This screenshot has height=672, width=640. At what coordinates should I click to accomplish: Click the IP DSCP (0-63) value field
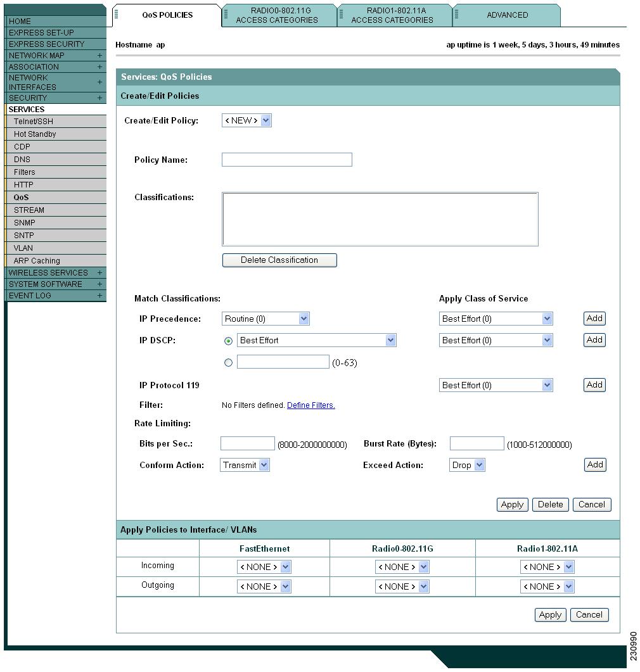pyautogui.click(x=283, y=362)
